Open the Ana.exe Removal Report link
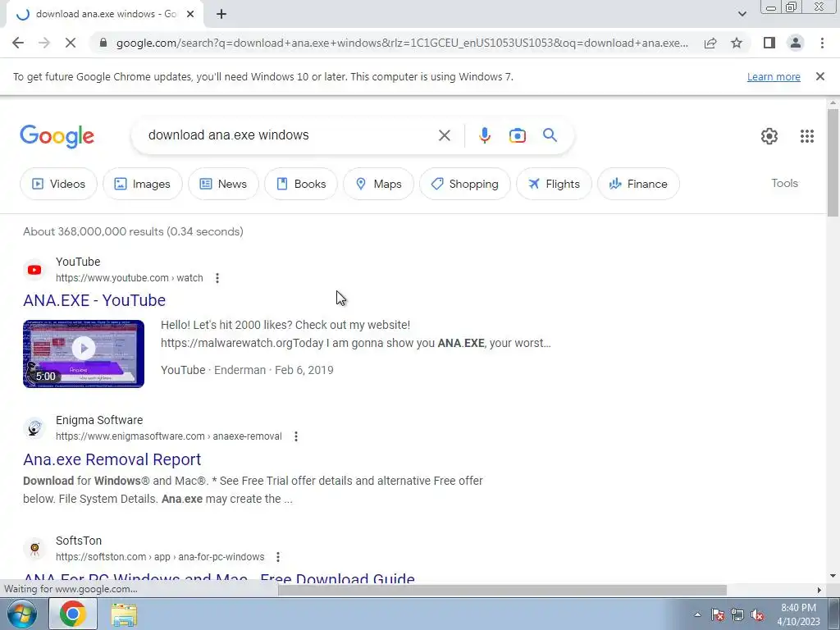840x630 pixels. [112, 459]
